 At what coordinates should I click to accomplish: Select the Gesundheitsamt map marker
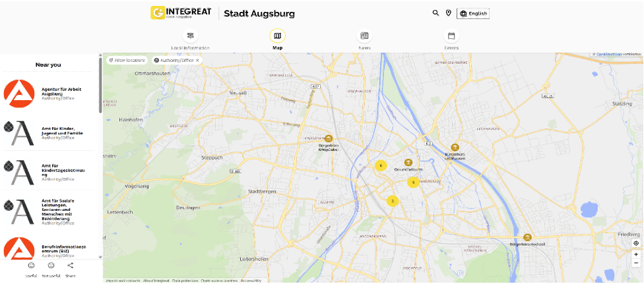[x=408, y=163]
